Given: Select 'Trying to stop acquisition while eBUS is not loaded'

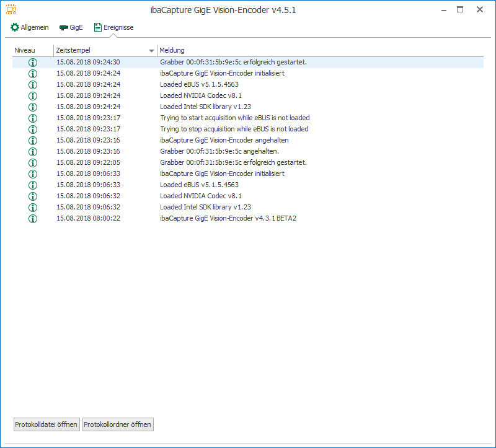Looking at the screenshot, I should pyautogui.click(x=234, y=129).
